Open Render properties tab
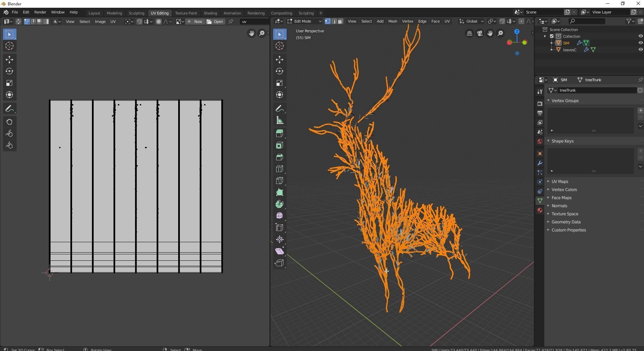The width and height of the screenshot is (644, 351). coord(540,103)
